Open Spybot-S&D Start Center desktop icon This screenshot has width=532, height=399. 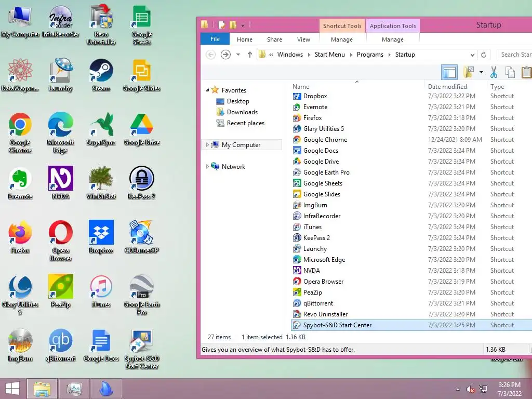coord(142,349)
